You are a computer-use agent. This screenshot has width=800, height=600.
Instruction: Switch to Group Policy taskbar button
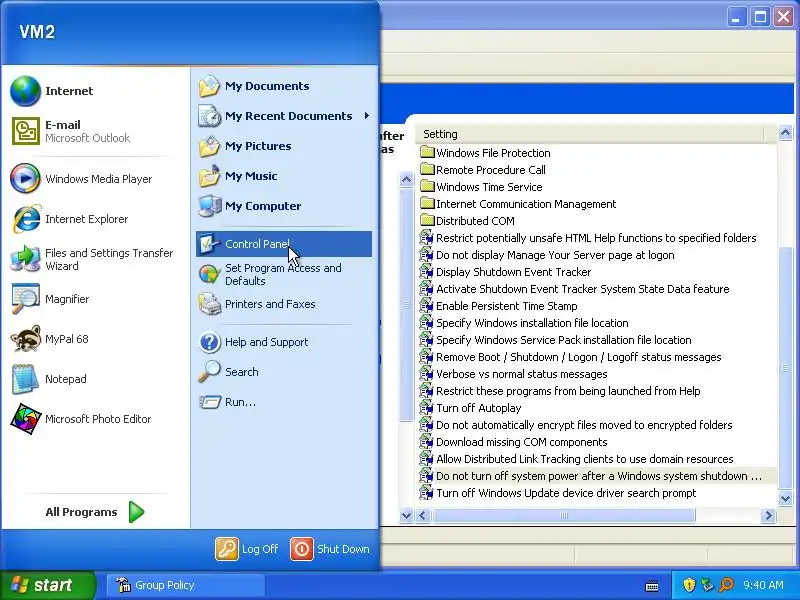point(186,585)
